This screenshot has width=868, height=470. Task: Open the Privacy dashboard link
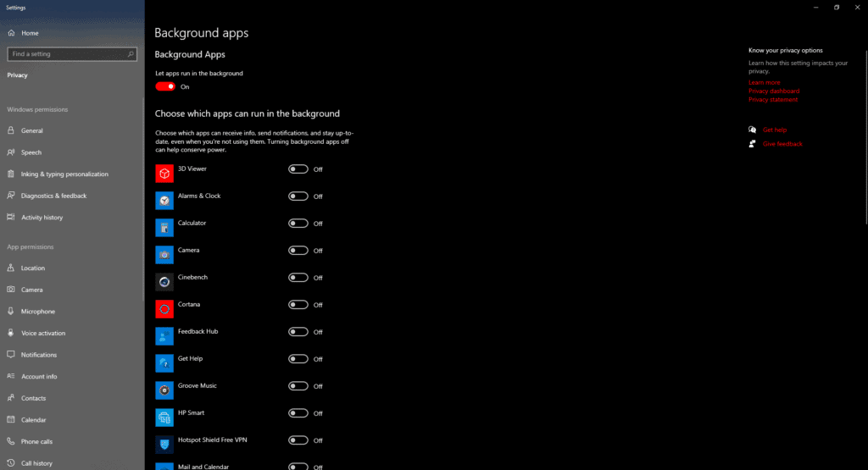[x=774, y=91]
